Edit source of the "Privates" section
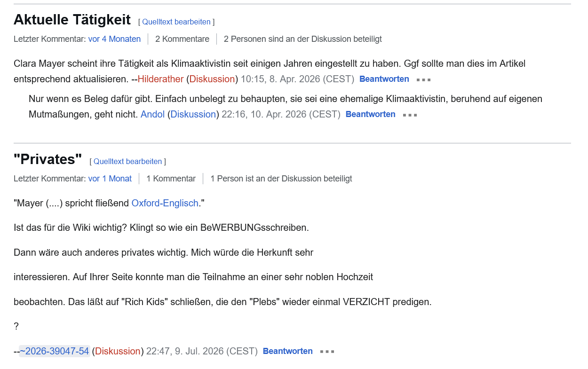Image resolution: width=588 pixels, height=369 pixels. click(x=127, y=162)
